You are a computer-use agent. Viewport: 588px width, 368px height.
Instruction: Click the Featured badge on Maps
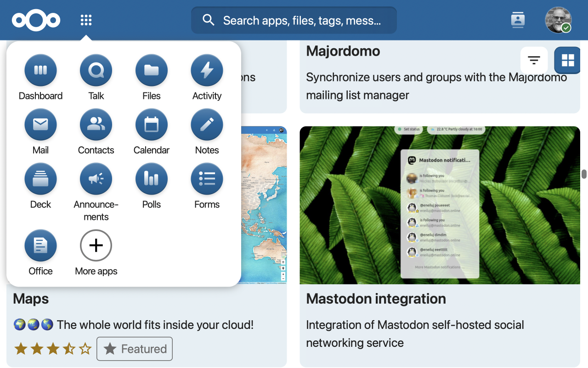tap(135, 349)
